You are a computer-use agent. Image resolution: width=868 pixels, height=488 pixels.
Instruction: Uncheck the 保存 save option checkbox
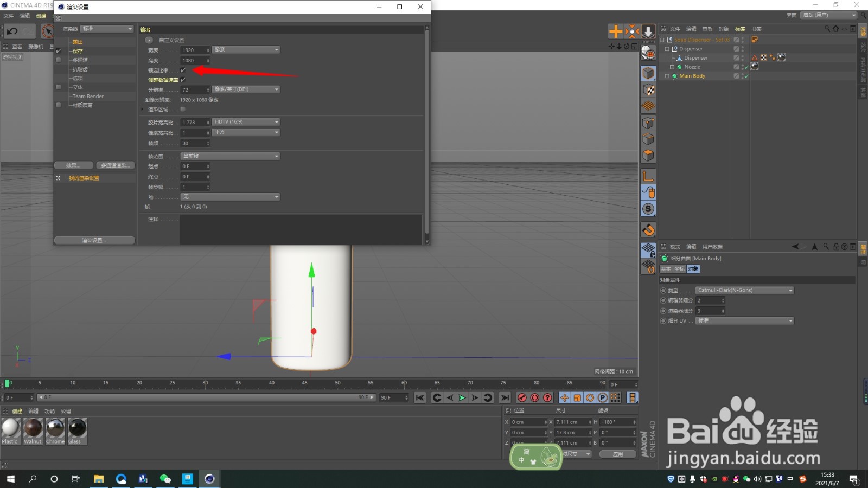pyautogui.click(x=59, y=51)
